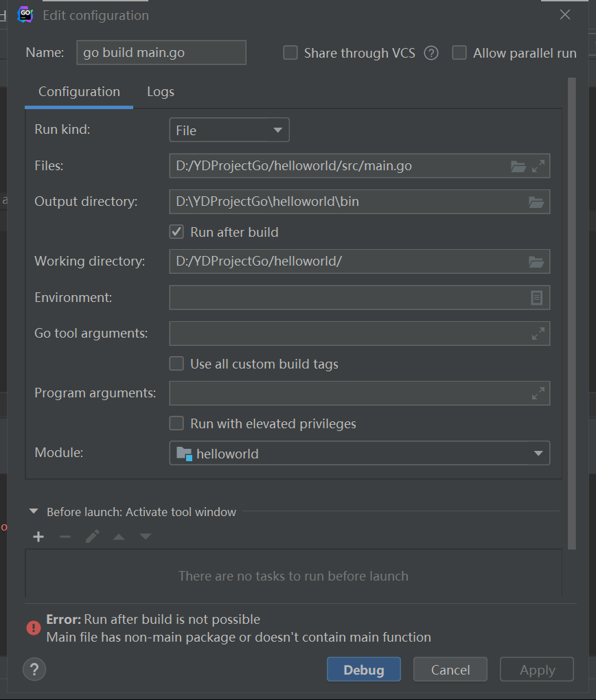Screen dimensions: 596x700
Task: Close the Edit configuration dialog
Action: click(565, 14)
